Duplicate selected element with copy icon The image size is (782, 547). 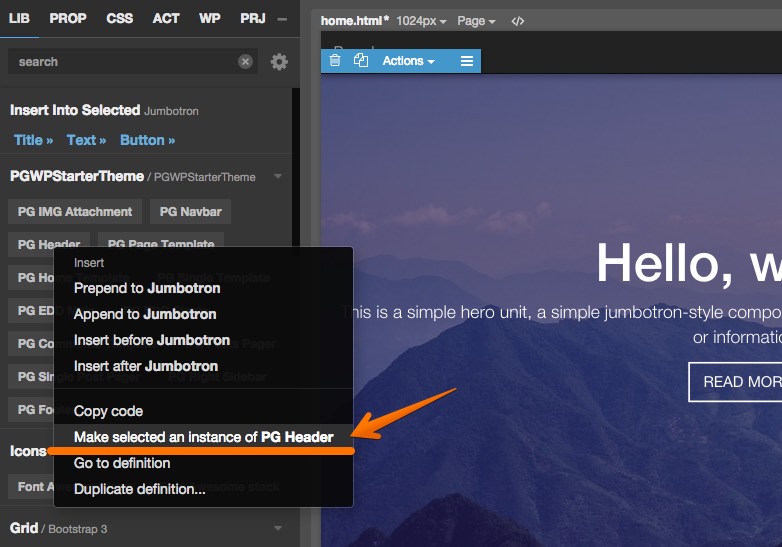(x=361, y=61)
